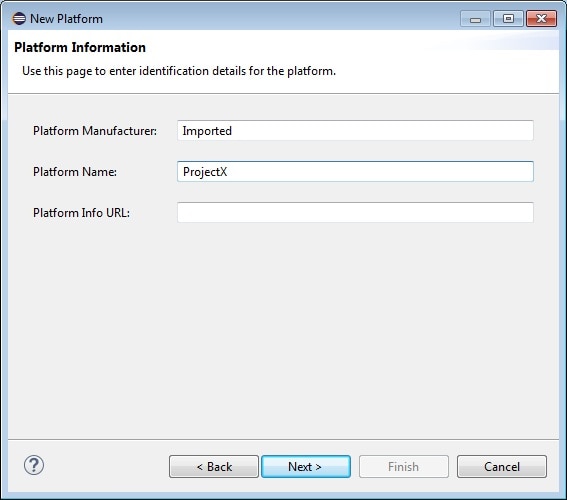
Task: Click the Platform Name label
Action: pyautogui.click(x=75, y=172)
